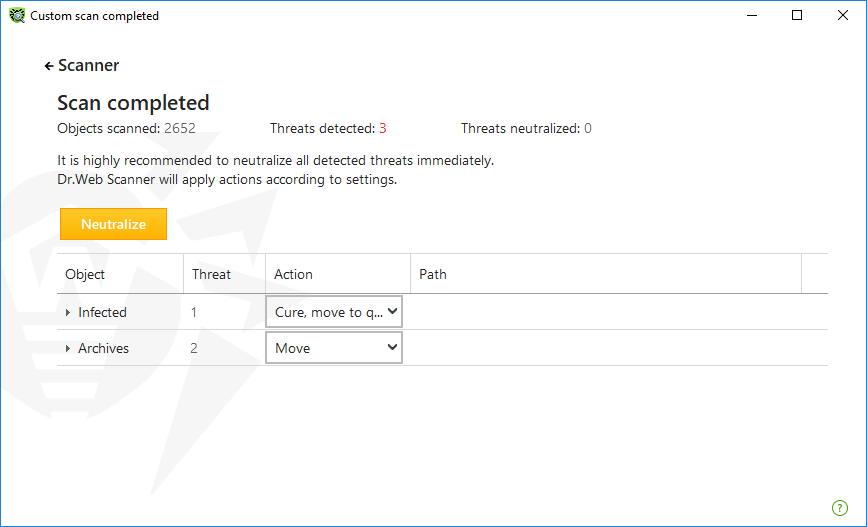Click the threat count in Archives row
Screen dimensions: 867x527
tap(194, 348)
